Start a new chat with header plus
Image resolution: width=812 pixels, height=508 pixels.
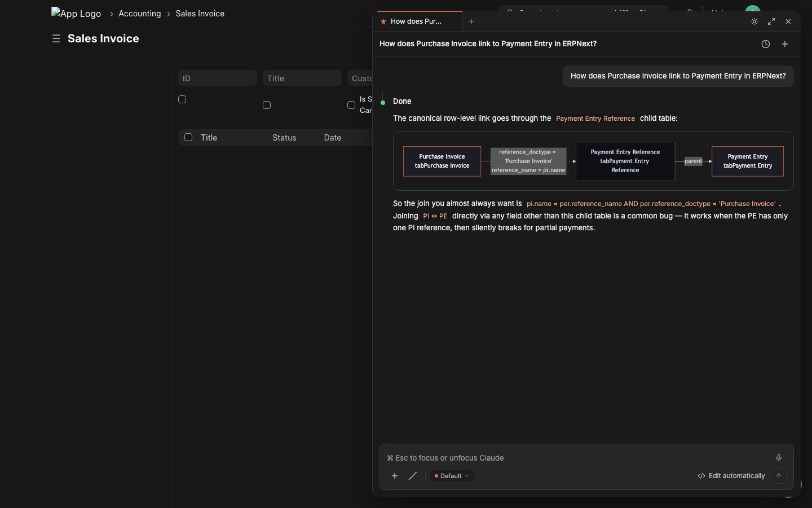point(785,44)
